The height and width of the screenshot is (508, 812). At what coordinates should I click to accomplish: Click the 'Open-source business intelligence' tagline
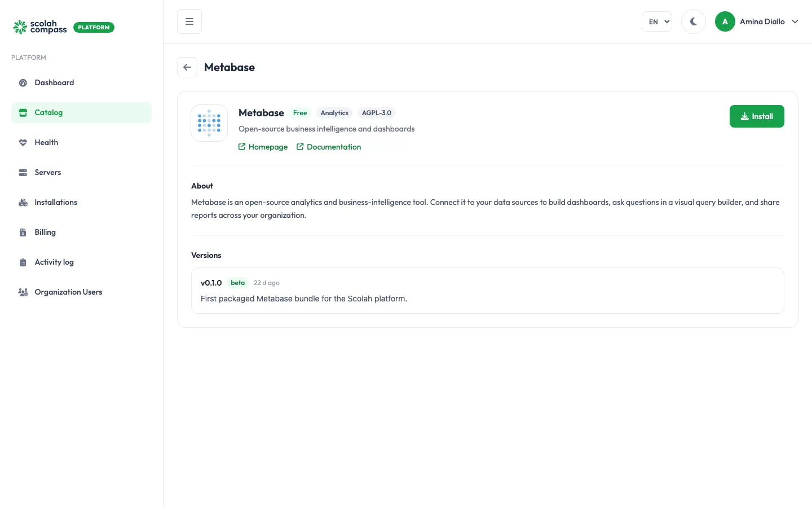click(326, 129)
